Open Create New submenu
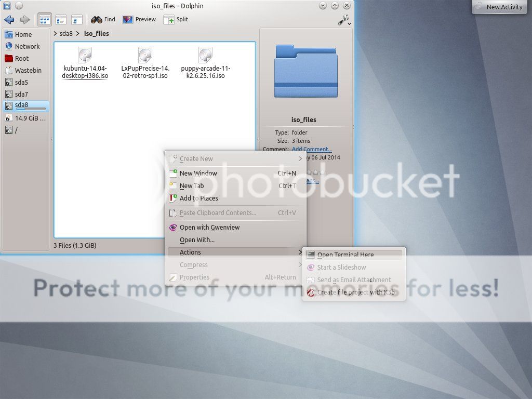This screenshot has width=532, height=399. point(236,159)
